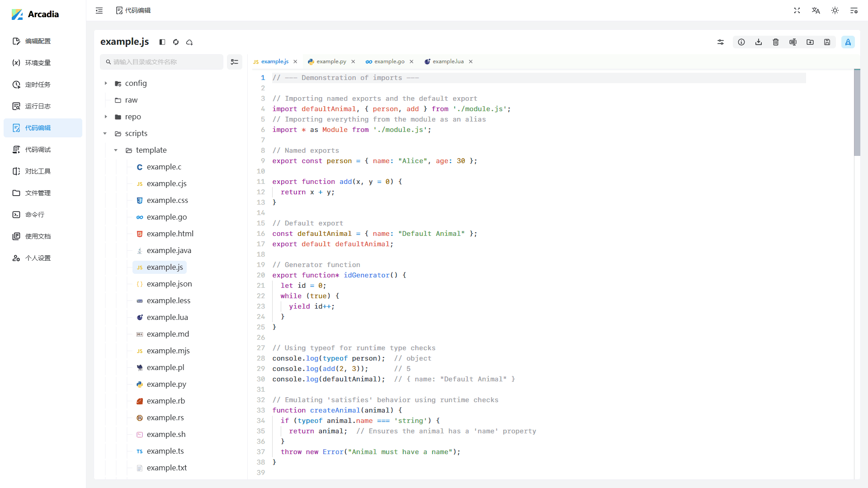This screenshot has width=868, height=488.
Task: Open the file info icon
Action: 741,42
